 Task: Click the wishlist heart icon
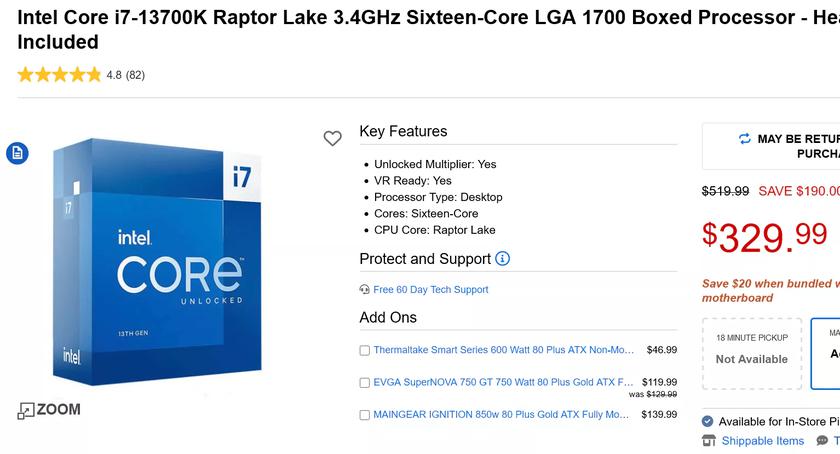click(x=333, y=139)
